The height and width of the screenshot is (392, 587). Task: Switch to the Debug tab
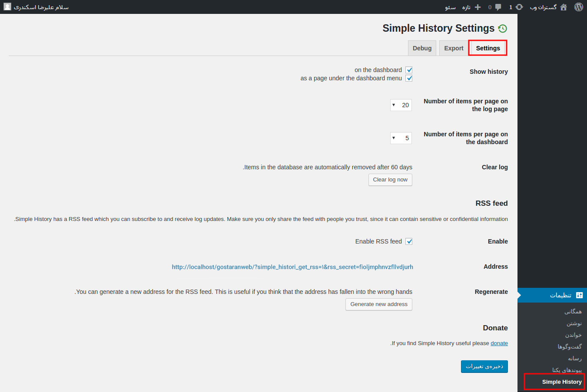click(x=422, y=48)
